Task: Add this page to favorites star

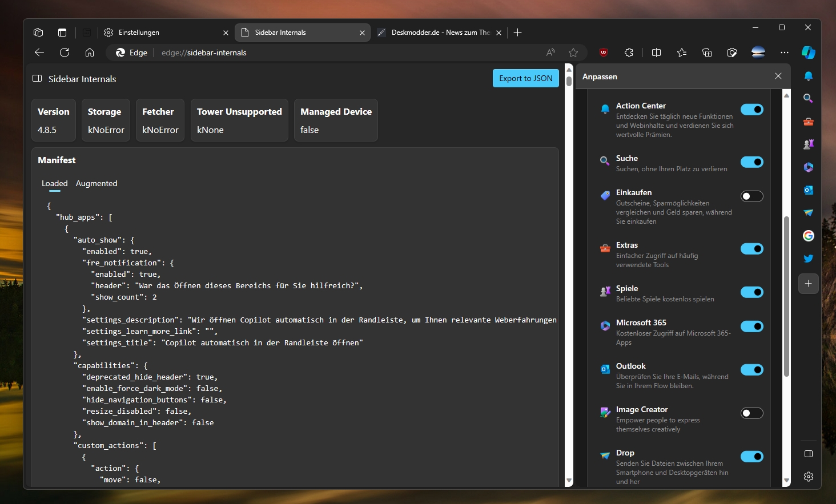Action: [573, 53]
